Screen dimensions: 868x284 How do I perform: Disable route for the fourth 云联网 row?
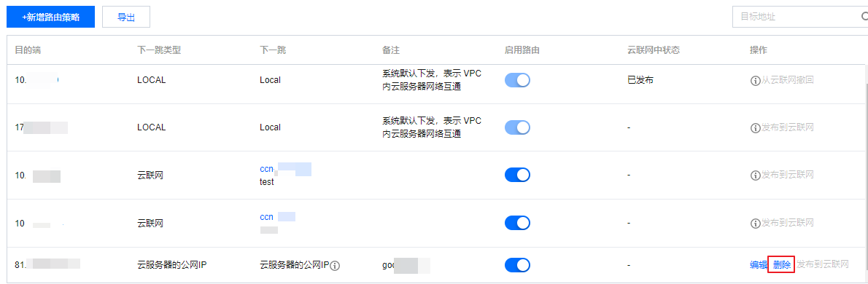point(517,224)
